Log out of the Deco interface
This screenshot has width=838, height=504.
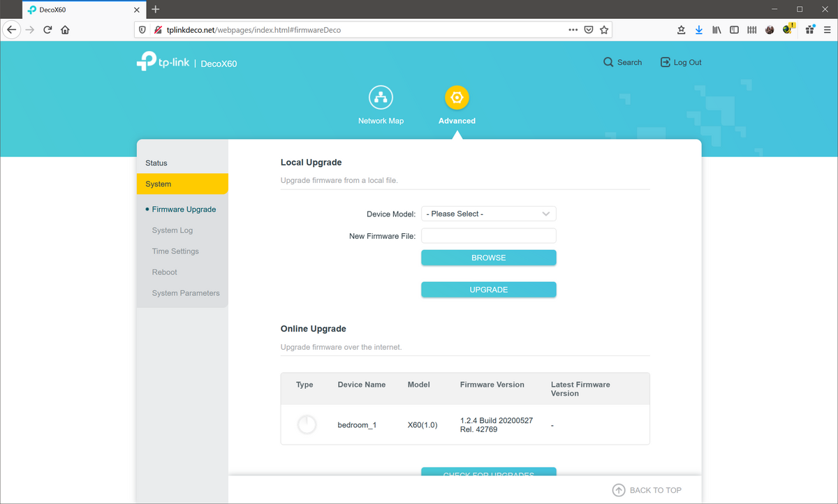[681, 62]
